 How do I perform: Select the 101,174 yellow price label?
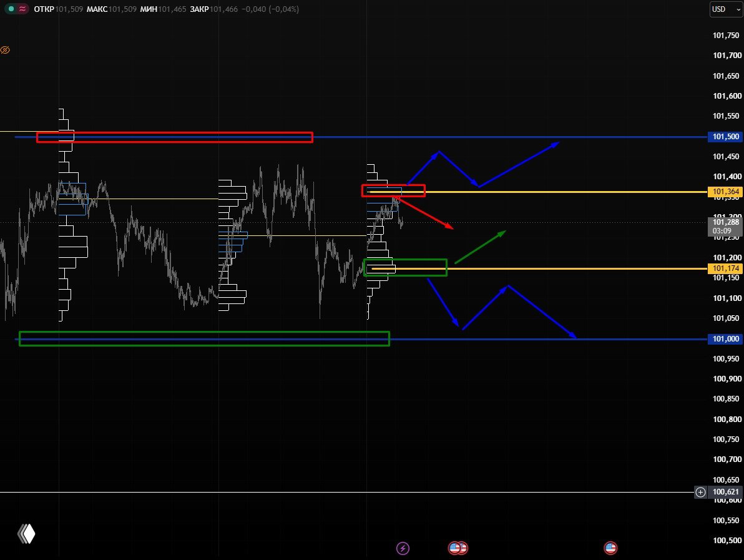[725, 268]
